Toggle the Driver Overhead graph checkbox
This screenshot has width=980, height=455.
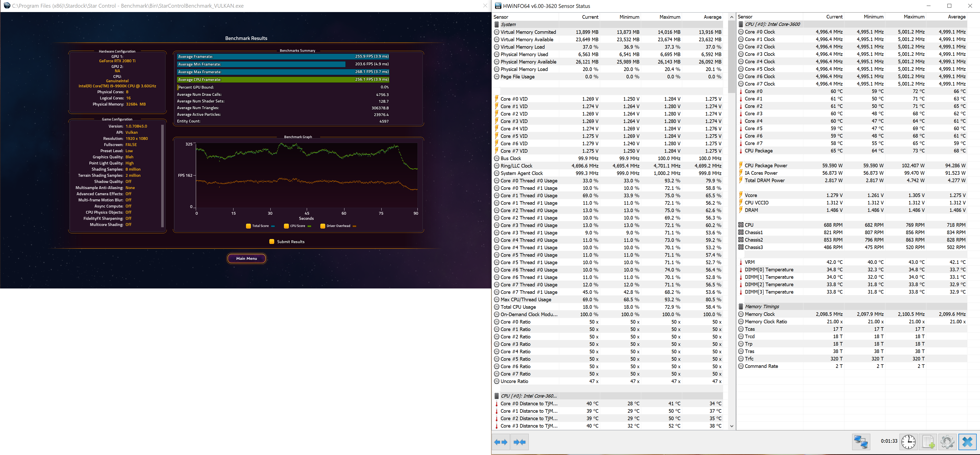click(x=323, y=226)
